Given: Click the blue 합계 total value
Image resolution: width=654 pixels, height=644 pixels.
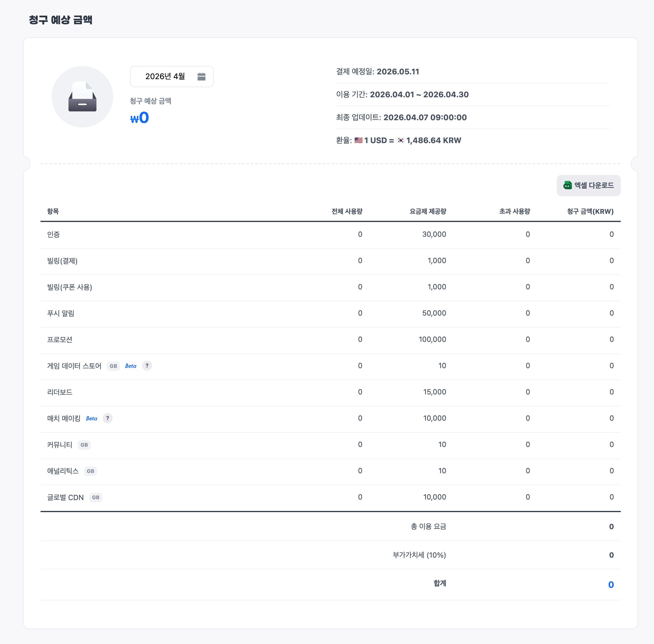Looking at the screenshot, I should tap(610, 584).
